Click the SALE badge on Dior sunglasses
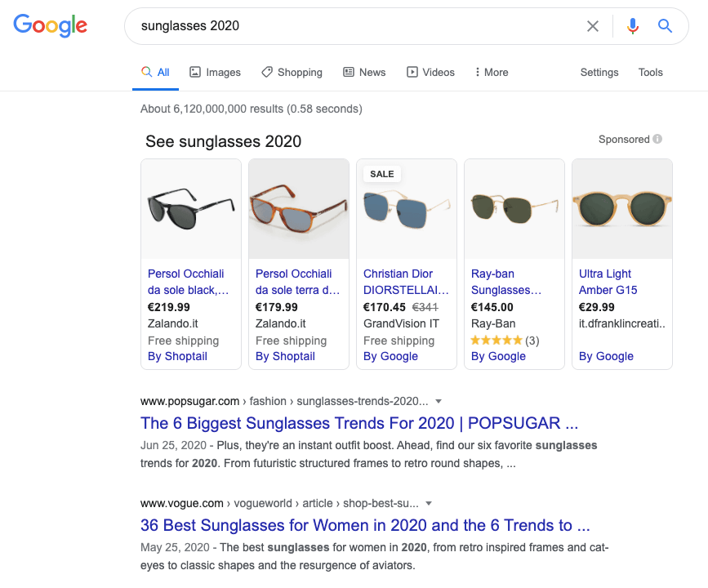 coord(382,174)
